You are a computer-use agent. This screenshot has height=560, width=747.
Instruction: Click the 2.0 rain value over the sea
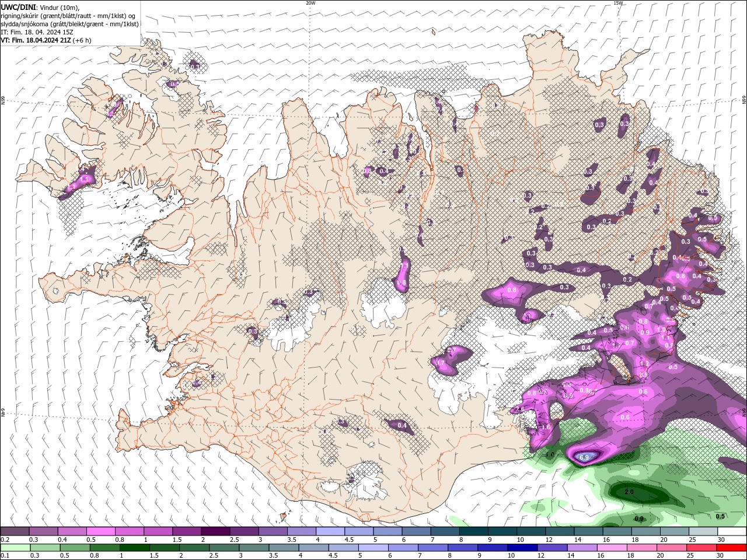pyautogui.click(x=629, y=492)
